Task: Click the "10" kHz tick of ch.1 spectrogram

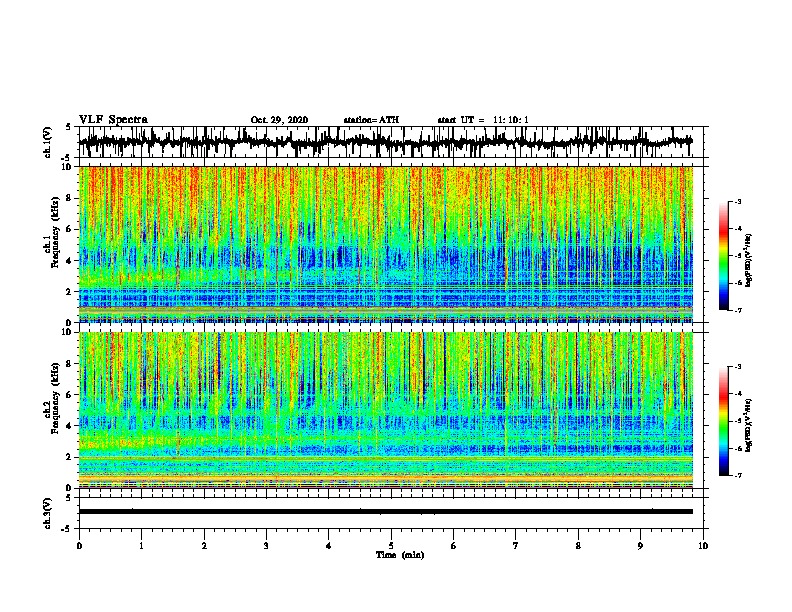Action: point(68,167)
